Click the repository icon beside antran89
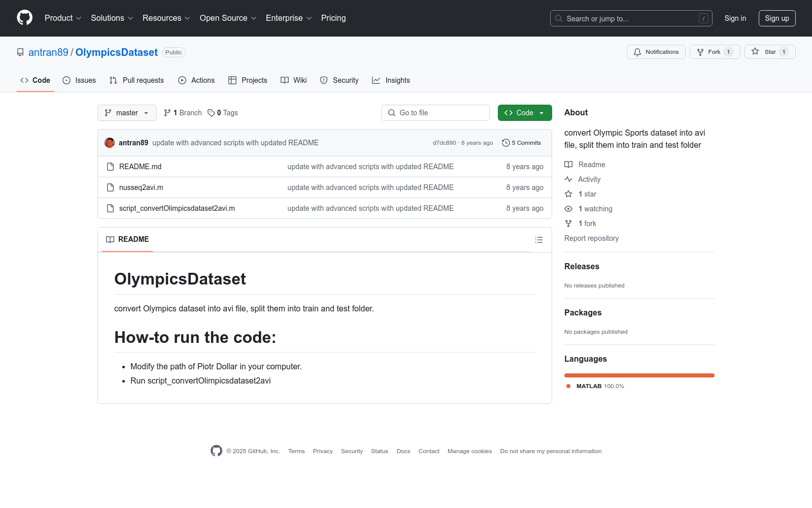812x508 pixels. [20, 52]
